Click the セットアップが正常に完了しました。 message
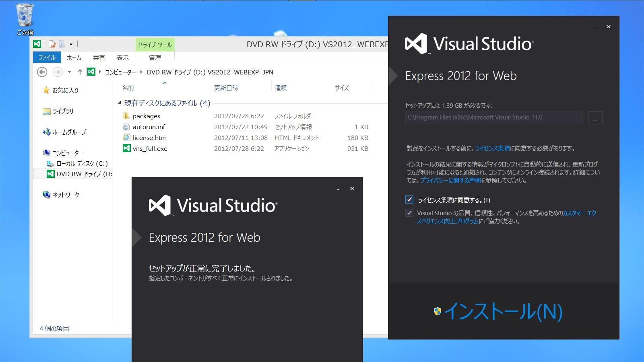The image size is (644, 362). click(x=202, y=268)
